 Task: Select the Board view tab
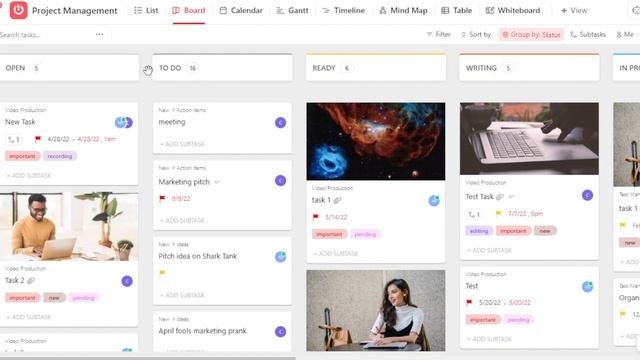(189, 11)
